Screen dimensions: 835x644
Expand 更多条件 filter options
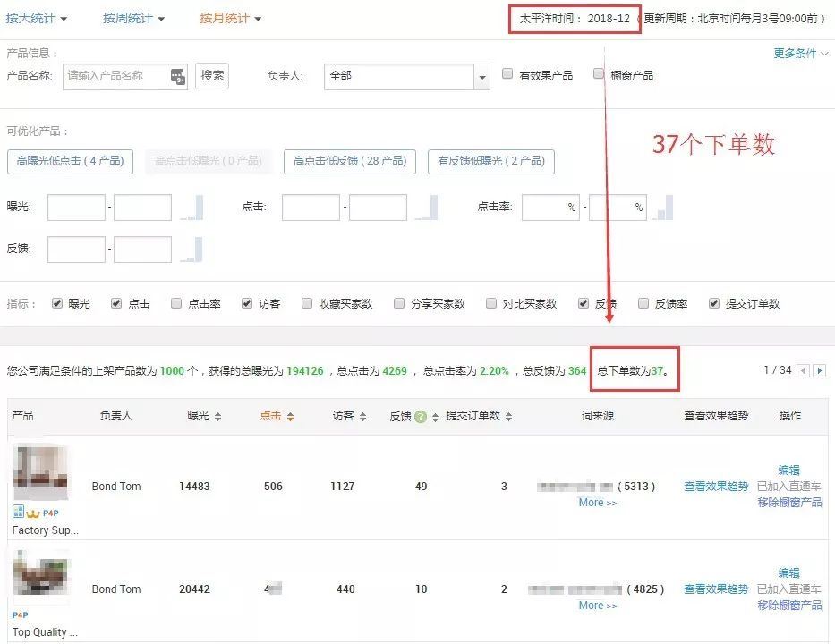(800, 54)
